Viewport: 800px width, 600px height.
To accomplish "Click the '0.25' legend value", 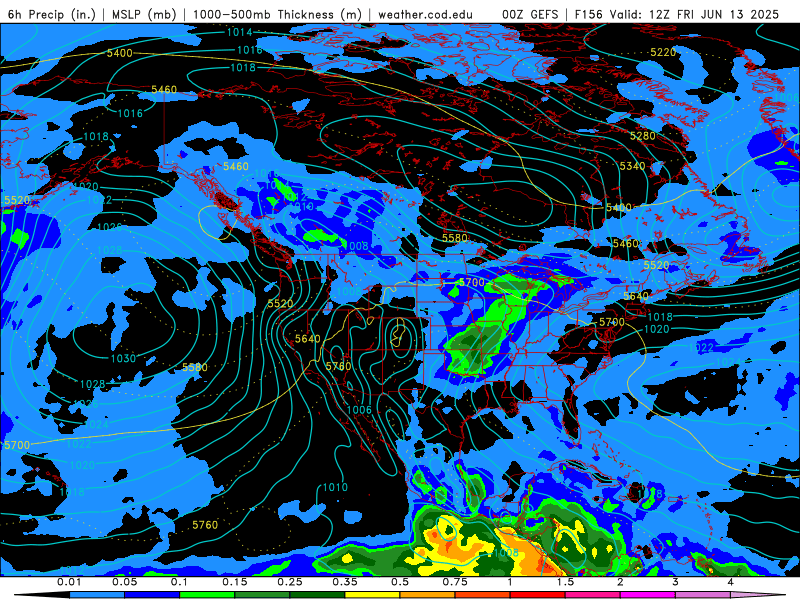I will point(290,582).
